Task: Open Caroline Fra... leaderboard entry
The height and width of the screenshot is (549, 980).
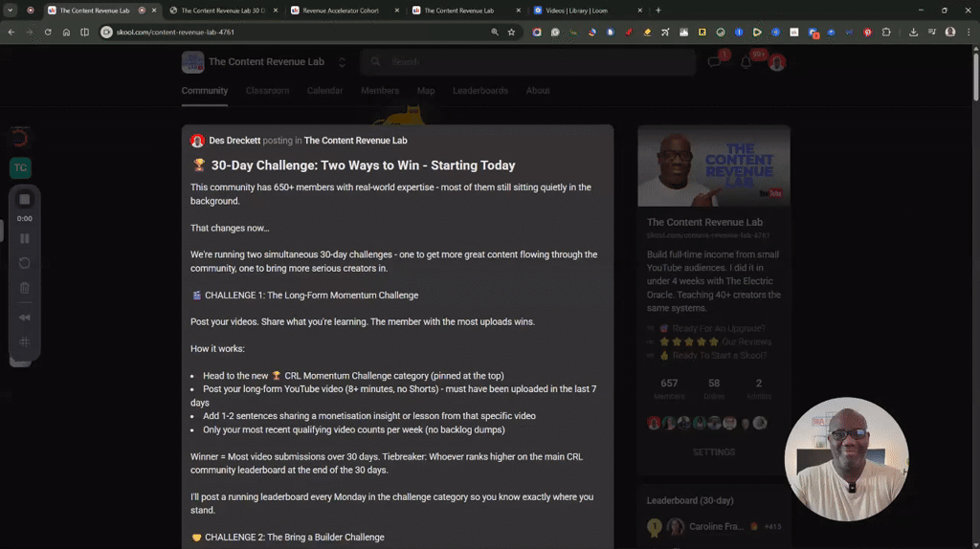Action: point(716,526)
